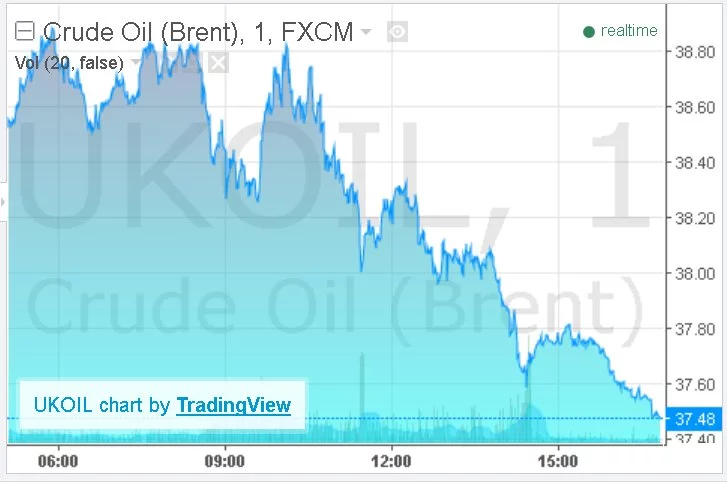Open dropdown arrow next to FXCM title
The height and width of the screenshot is (486, 727).
point(366,32)
